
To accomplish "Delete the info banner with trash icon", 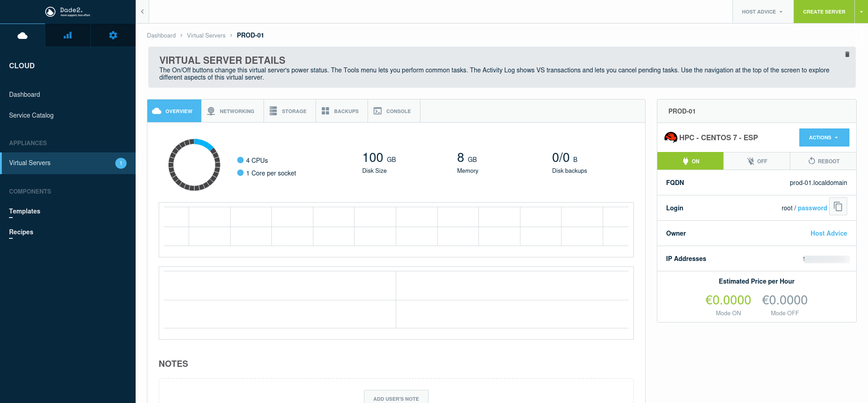I will (x=847, y=54).
